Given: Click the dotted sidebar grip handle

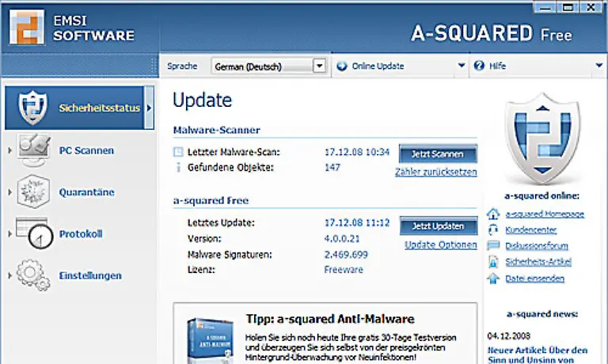Looking at the screenshot, I should (154, 66).
